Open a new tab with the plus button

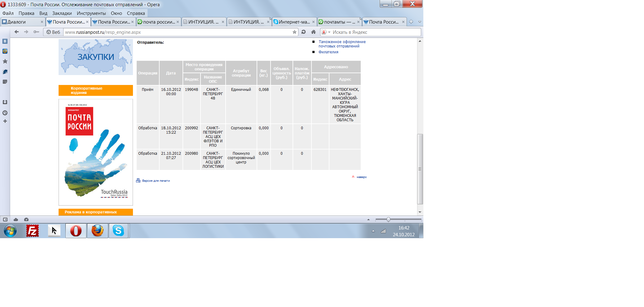(411, 22)
